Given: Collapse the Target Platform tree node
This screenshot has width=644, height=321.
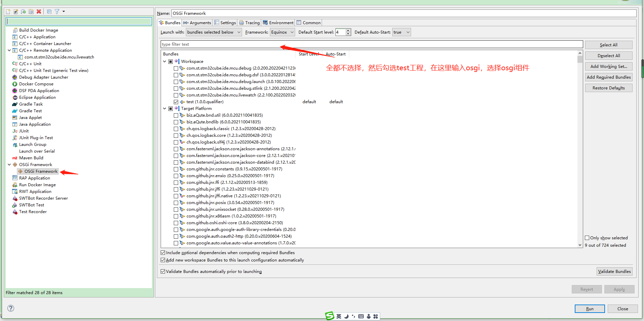Looking at the screenshot, I should (164, 108).
